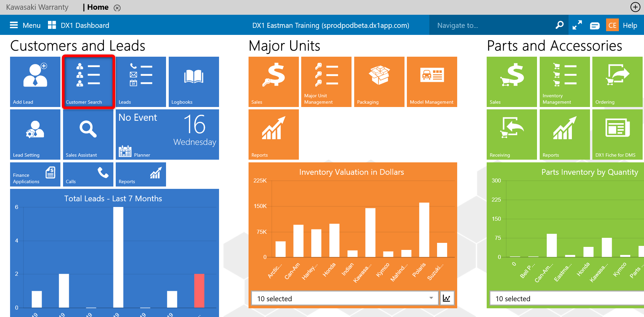Open Parts and Accessories Reports tile
Screen dimensions: 644x317
click(565, 135)
